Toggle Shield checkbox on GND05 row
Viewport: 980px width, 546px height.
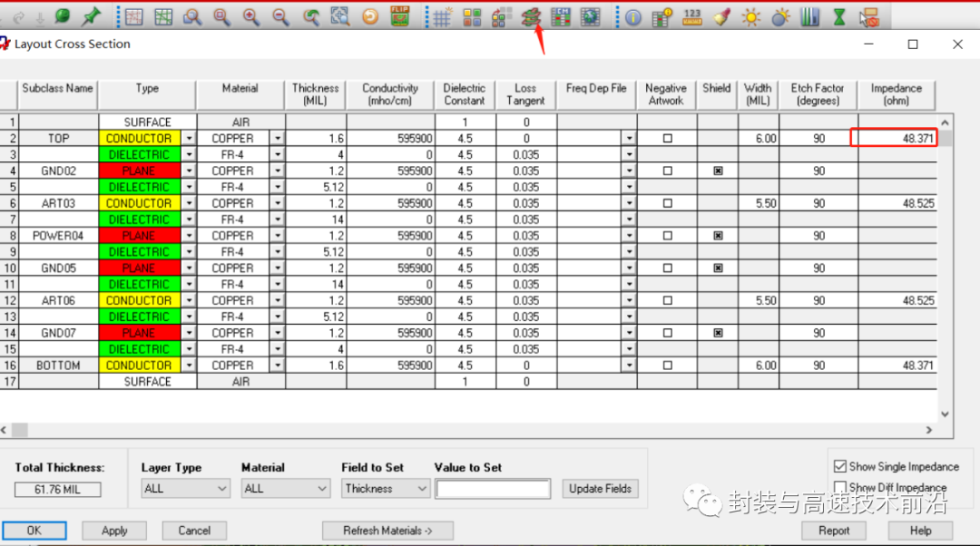pyautogui.click(x=718, y=268)
